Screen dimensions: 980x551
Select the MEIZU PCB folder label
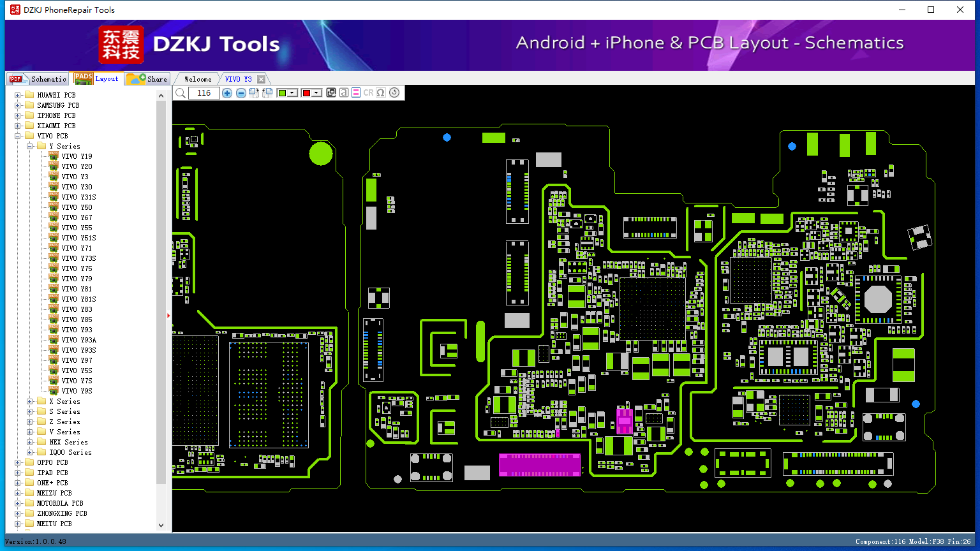[54, 493]
